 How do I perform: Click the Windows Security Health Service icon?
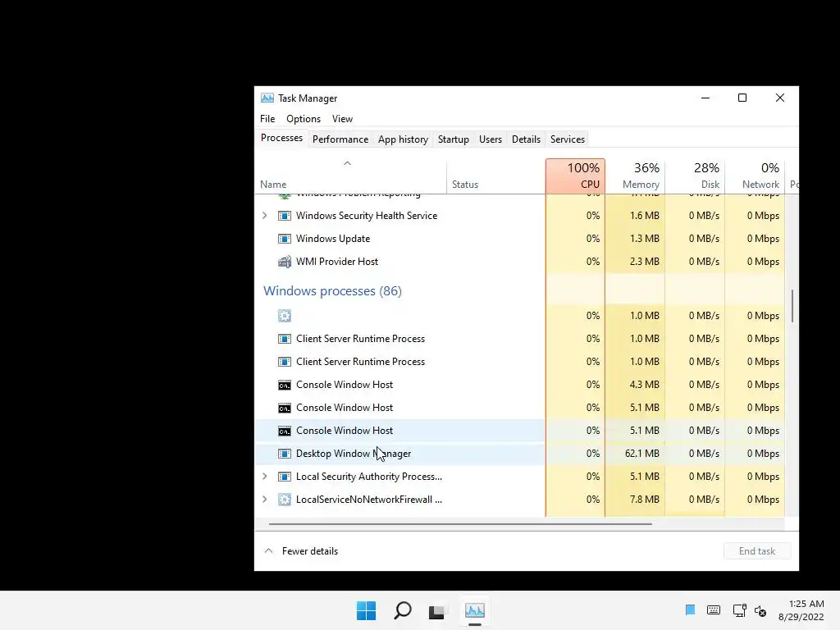point(285,216)
